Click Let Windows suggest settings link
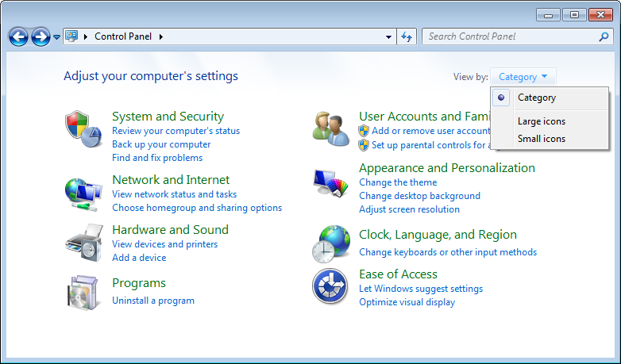This screenshot has width=621, height=364. [x=421, y=289]
